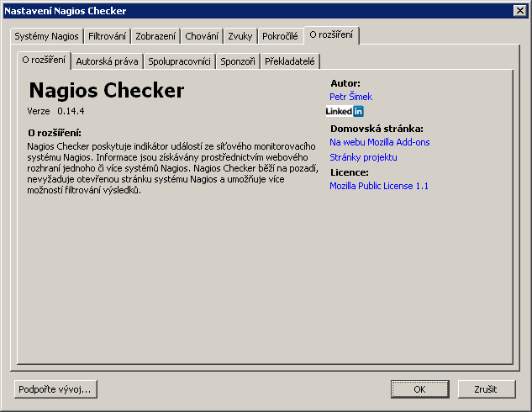Cancel with the Zrušit button
Viewport: 532px width, 412px height.
pyautogui.click(x=487, y=389)
